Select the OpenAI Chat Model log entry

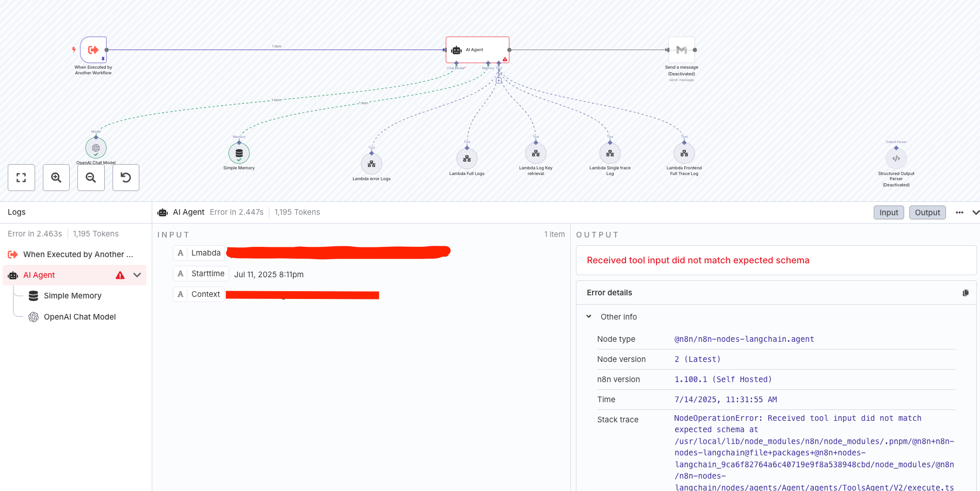[x=79, y=317]
